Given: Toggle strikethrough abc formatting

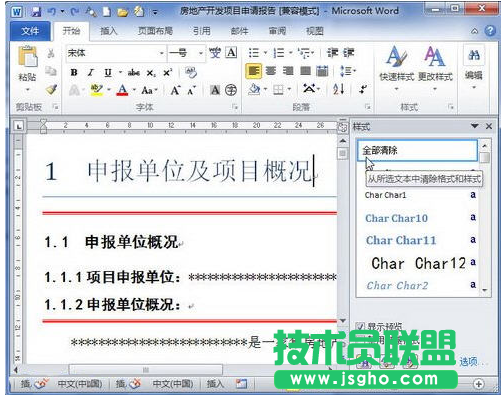Looking at the screenshot, I should coord(134,72).
